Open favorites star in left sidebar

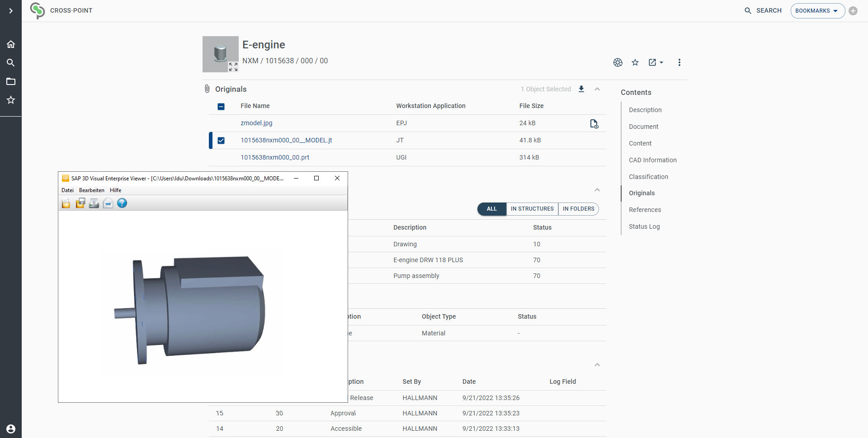point(11,100)
